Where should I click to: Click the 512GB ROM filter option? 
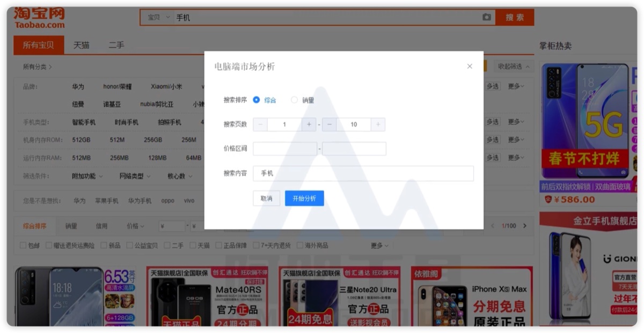click(82, 140)
